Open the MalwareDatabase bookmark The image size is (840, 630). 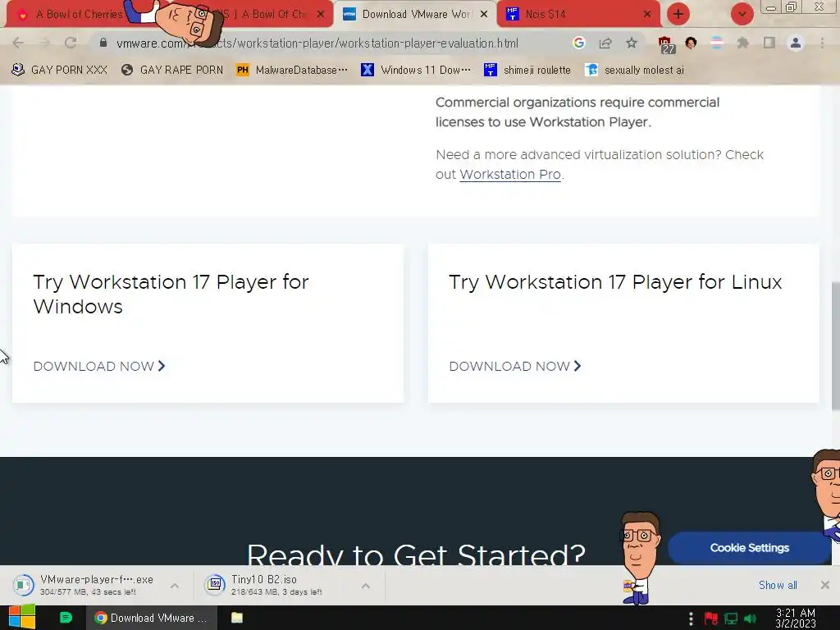(292, 70)
